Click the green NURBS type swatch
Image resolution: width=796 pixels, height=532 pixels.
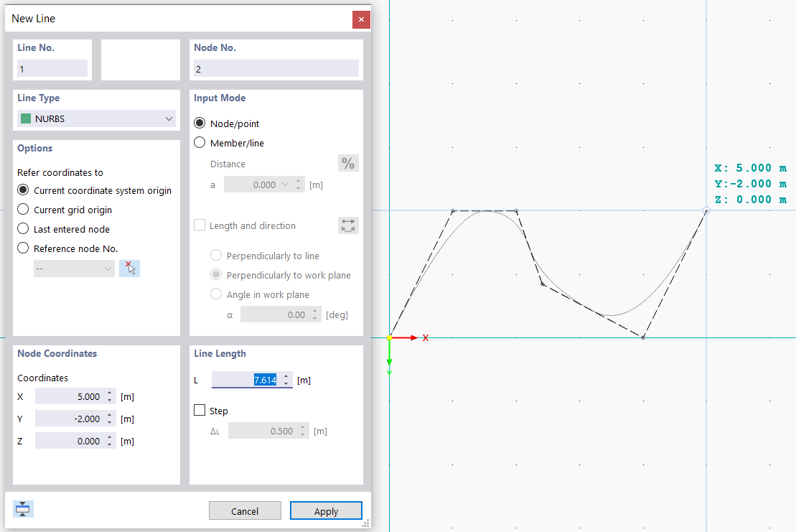coord(26,118)
